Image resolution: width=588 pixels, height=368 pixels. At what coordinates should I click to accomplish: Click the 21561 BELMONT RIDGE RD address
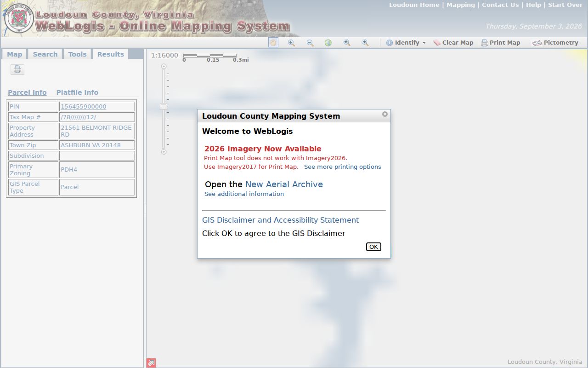click(97, 131)
